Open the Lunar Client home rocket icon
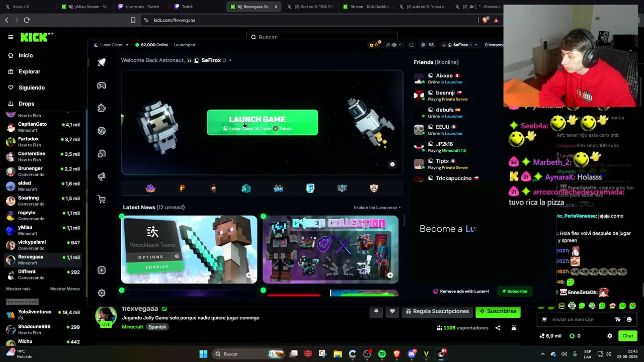Image resolution: width=644 pixels, height=362 pixels. (102, 62)
